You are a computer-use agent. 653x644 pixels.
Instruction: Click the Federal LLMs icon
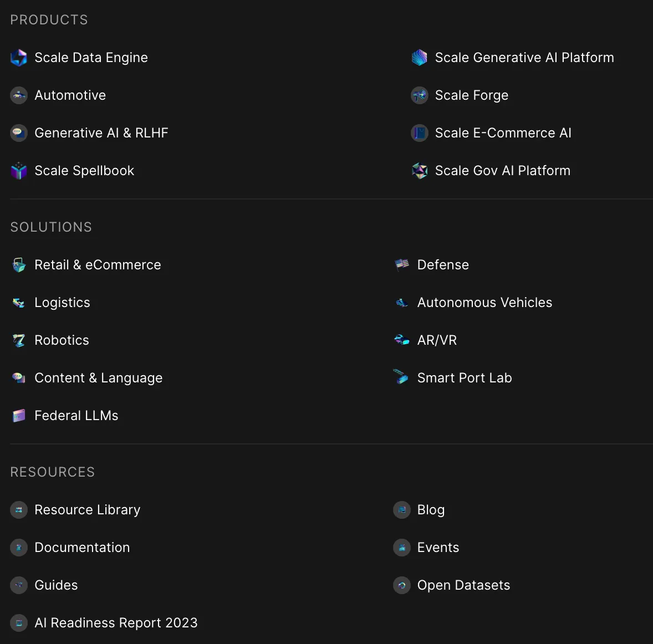point(19,416)
